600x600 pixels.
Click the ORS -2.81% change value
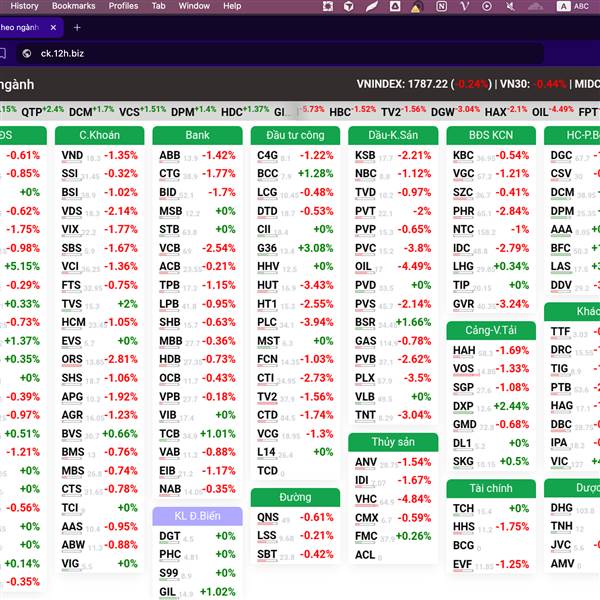coord(121,360)
